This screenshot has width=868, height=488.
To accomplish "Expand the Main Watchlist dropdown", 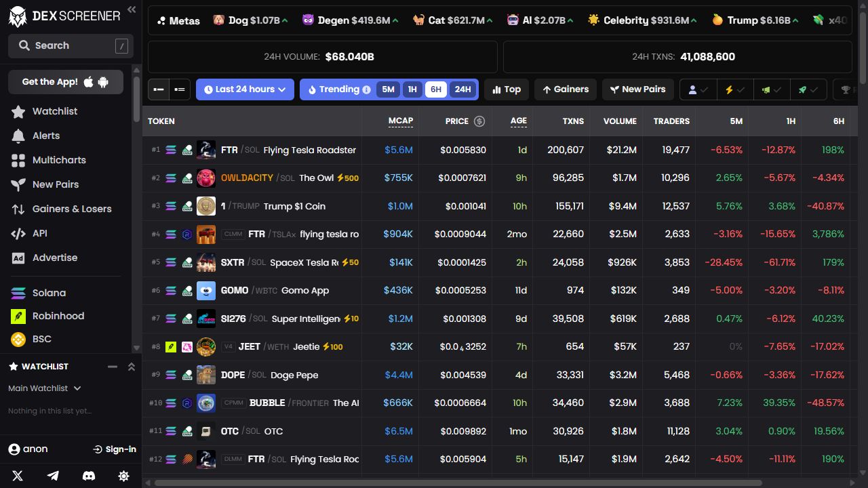I will 45,388.
